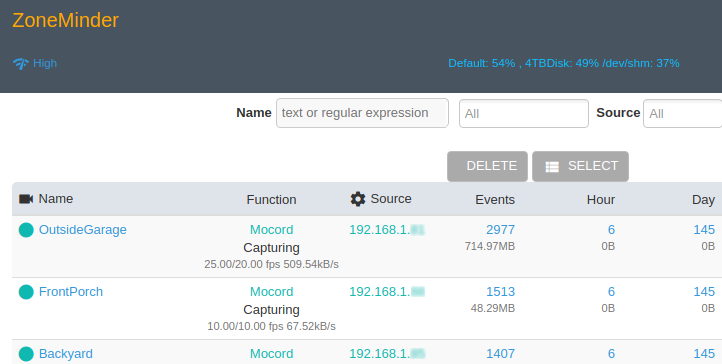Open the High bandwidth selector
722x364 pixels.
[x=45, y=63]
